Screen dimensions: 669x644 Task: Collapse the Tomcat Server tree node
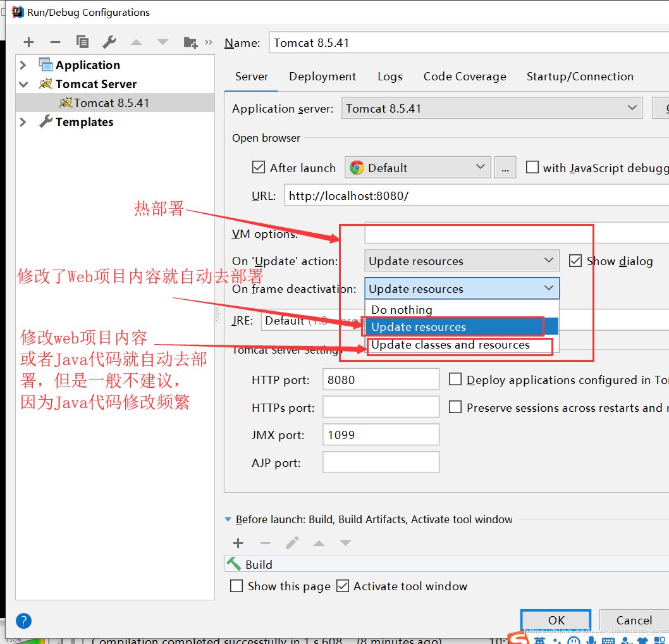click(23, 84)
